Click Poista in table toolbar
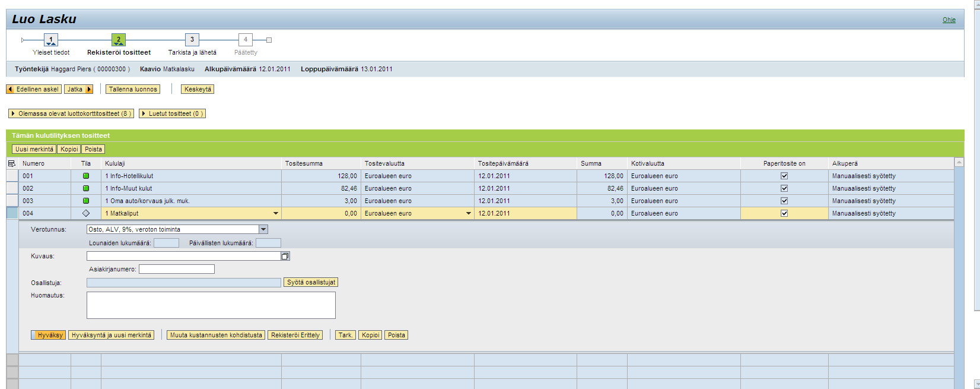Image resolution: width=980 pixels, height=389 pixels. pyautogui.click(x=93, y=149)
